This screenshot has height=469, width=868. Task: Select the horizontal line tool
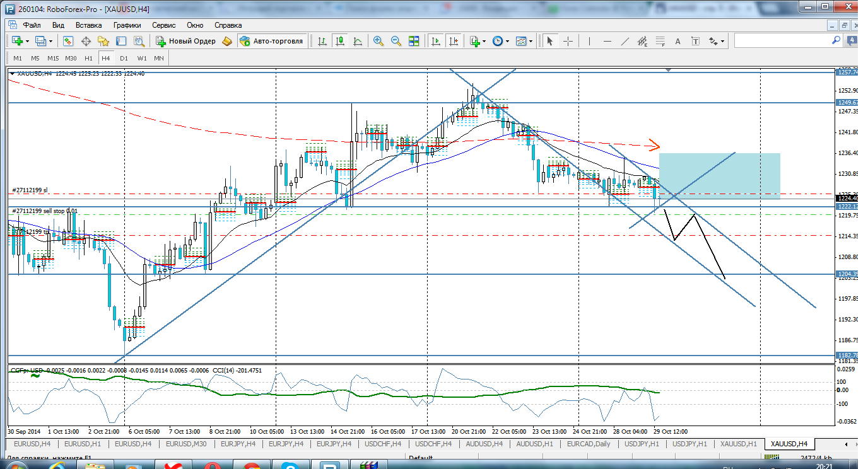point(607,41)
